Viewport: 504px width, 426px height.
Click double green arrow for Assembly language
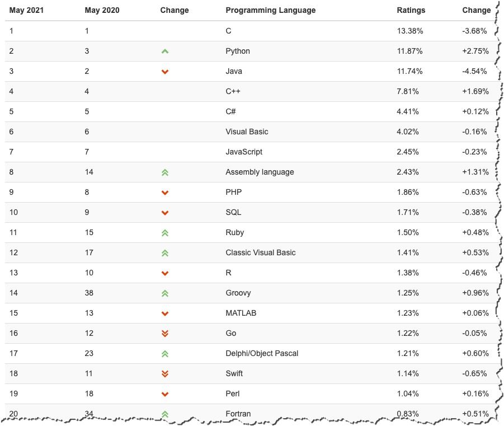pos(165,172)
